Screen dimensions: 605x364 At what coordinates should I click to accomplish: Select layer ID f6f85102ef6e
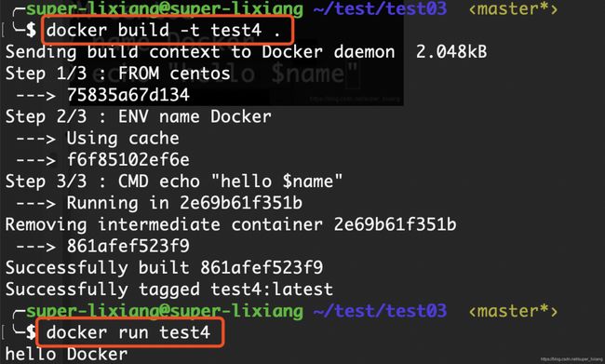128,160
